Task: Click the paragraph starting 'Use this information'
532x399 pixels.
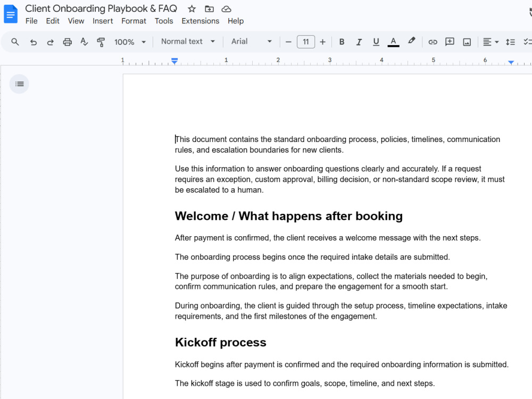Action: coord(339,179)
